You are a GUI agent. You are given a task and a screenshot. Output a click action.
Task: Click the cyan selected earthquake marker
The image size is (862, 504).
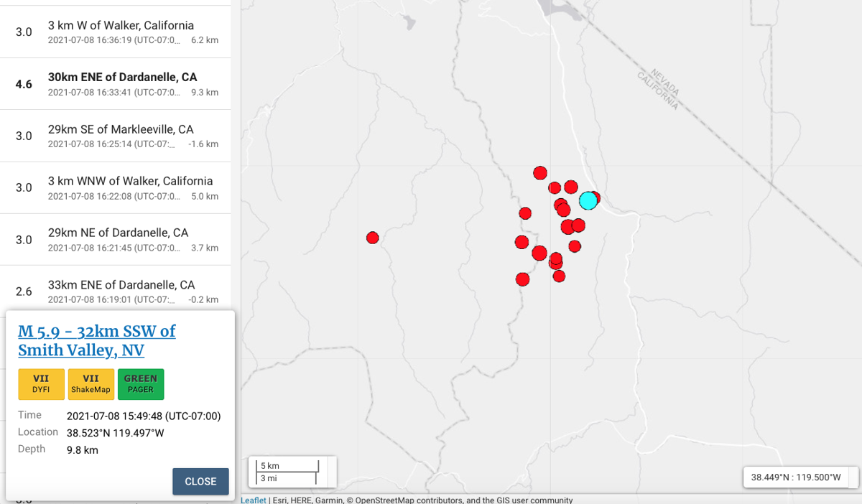(588, 200)
